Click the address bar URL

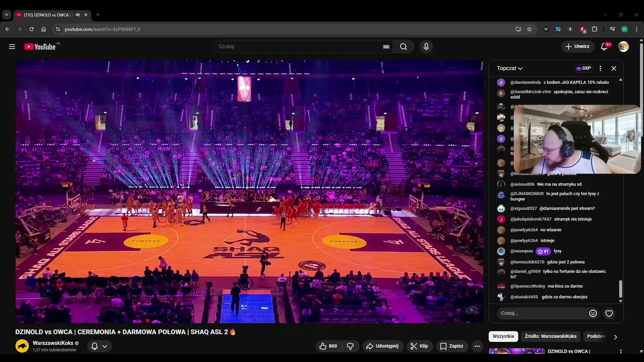point(102,29)
